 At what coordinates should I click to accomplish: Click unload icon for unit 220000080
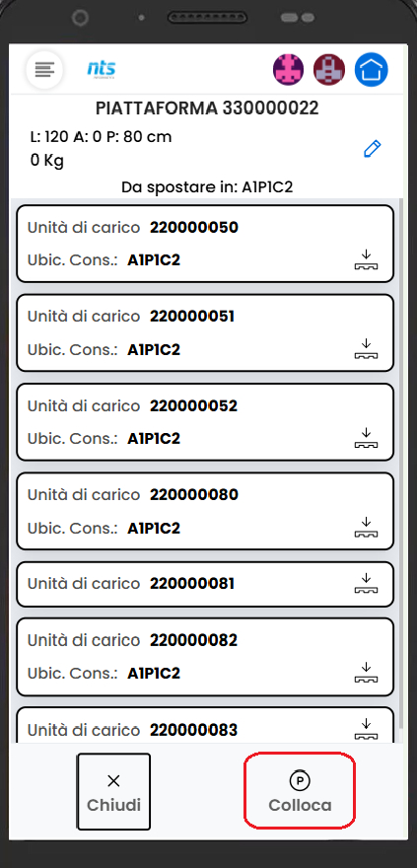pyautogui.click(x=366, y=527)
